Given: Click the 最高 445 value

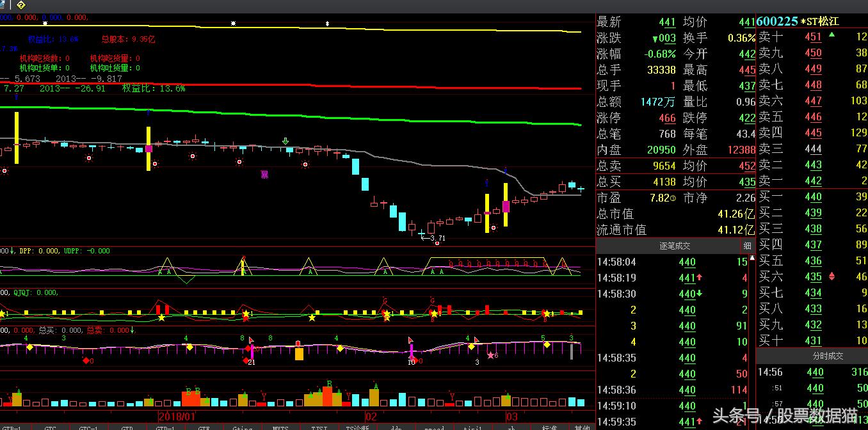Looking at the screenshot, I should point(747,70).
